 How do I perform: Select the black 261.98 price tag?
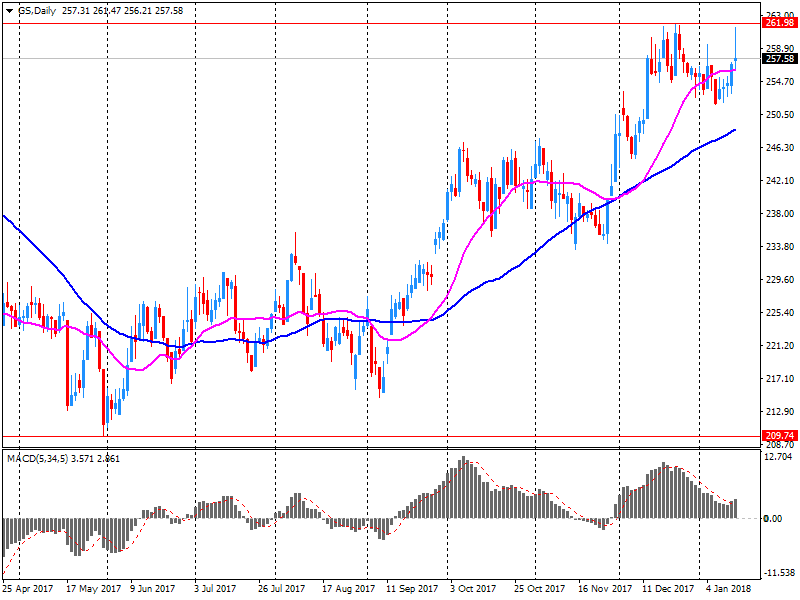778,23
